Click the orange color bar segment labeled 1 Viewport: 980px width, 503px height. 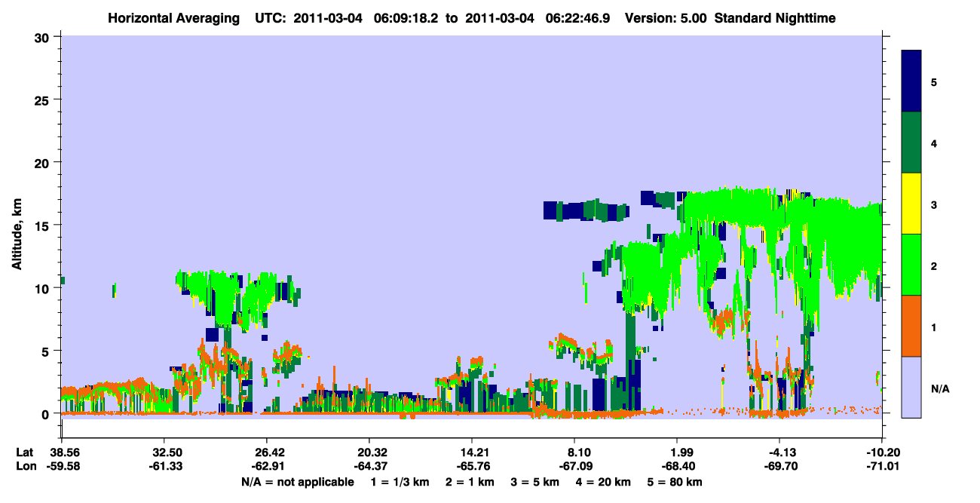[x=912, y=325]
